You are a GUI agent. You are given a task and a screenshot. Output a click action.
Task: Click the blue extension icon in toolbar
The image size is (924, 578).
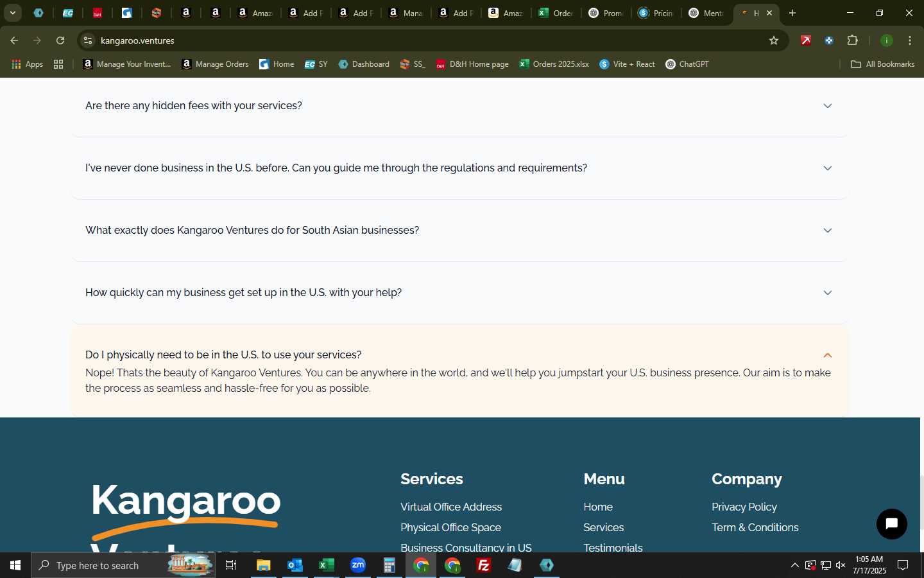[829, 40]
